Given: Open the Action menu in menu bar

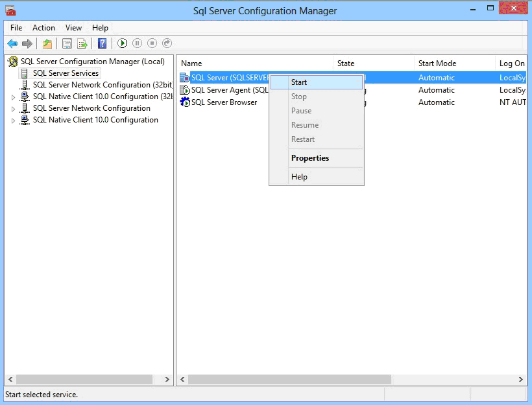Looking at the screenshot, I should pyautogui.click(x=43, y=28).
